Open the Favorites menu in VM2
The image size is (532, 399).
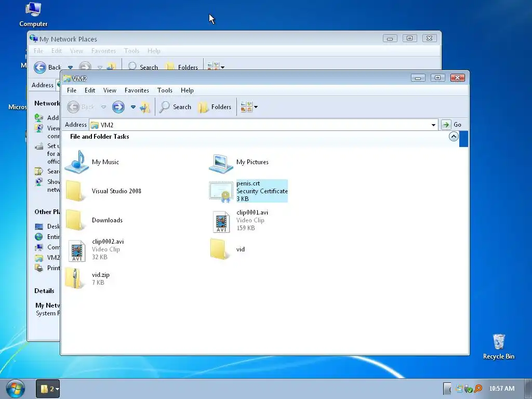(x=137, y=90)
